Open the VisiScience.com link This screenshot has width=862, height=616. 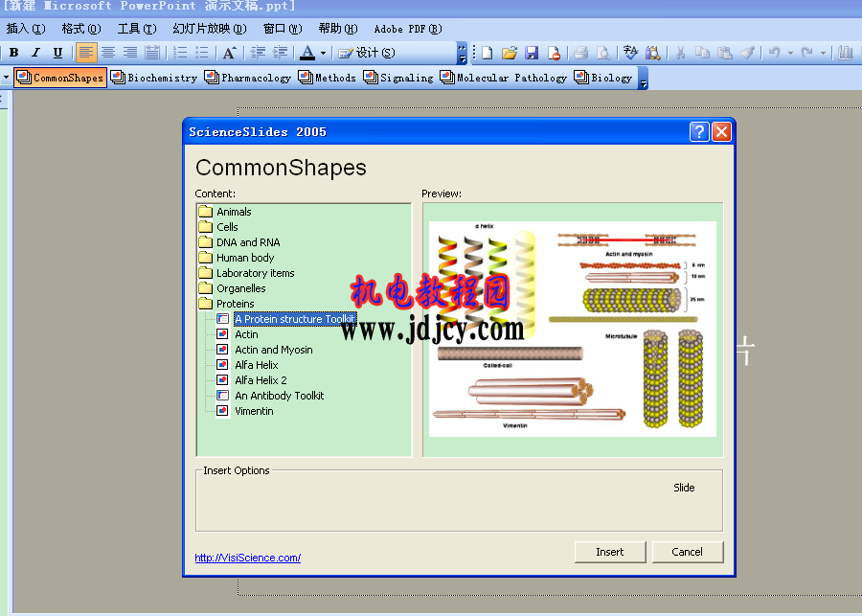pos(248,558)
